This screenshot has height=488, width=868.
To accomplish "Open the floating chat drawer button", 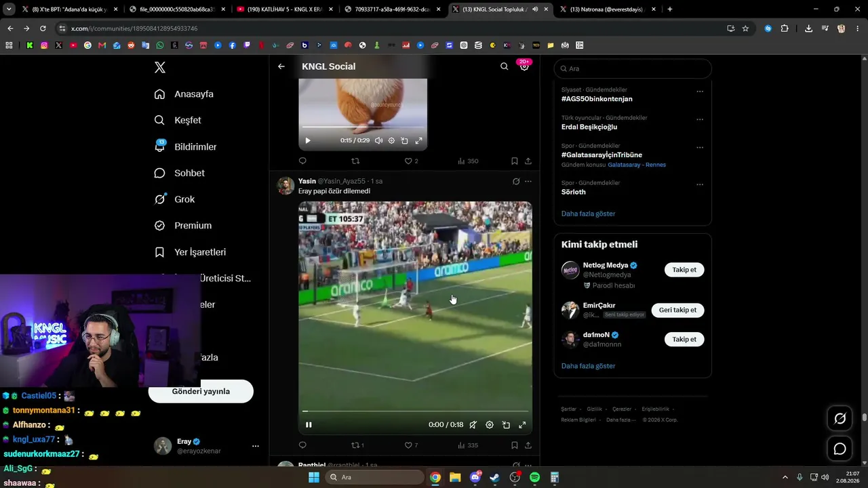I will tap(840, 449).
